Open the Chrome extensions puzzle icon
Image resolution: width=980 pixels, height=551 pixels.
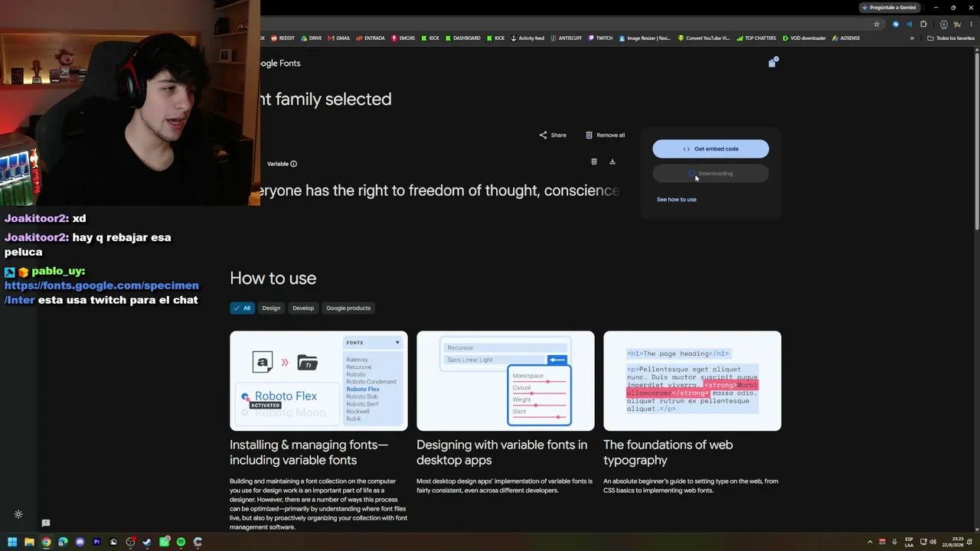point(923,24)
